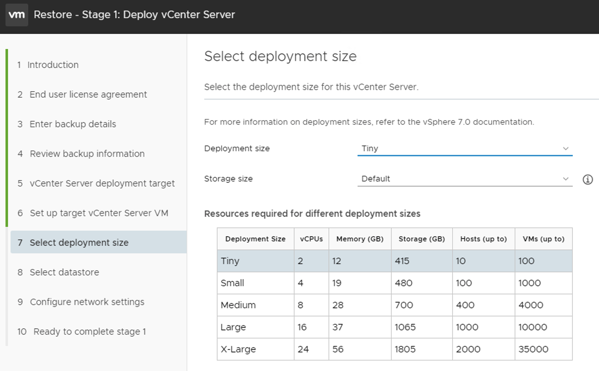Image resolution: width=599 pixels, height=371 pixels.
Task: Go to step 3 Enter backup details
Action: (66, 124)
